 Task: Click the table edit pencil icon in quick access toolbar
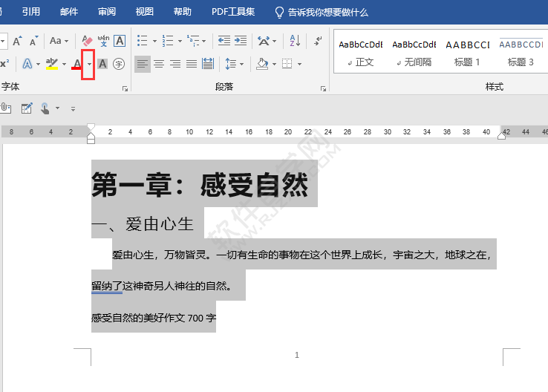click(27, 108)
